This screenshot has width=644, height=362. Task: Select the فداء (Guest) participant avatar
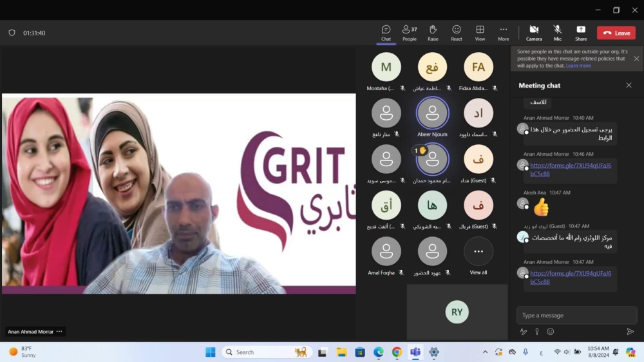pos(478,159)
